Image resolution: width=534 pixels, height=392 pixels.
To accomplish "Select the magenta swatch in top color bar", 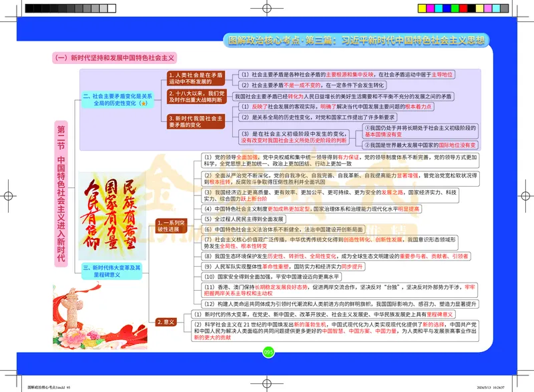I will coord(431,8).
